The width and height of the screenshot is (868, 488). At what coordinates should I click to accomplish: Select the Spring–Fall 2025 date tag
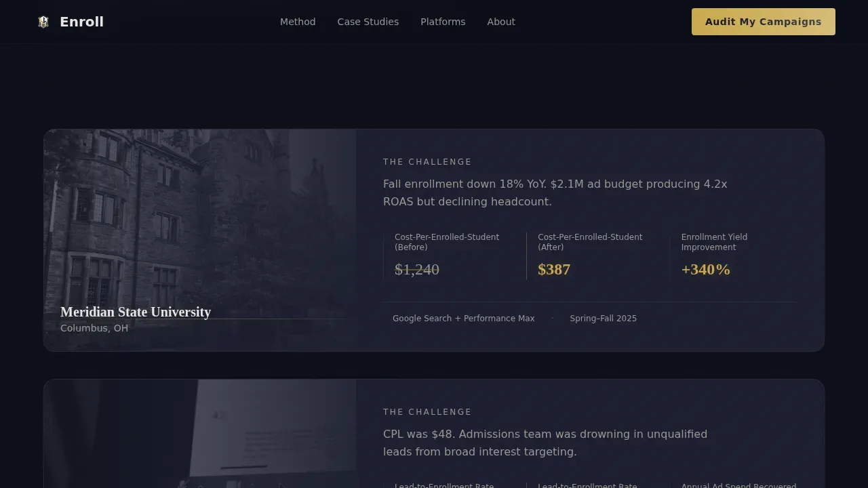(604, 319)
